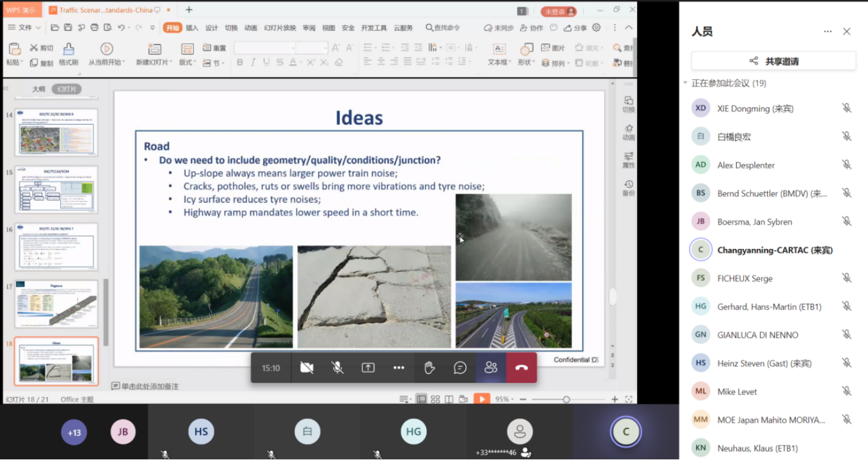Image resolution: width=868 pixels, height=460 pixels.
Task: Hang up the call with red phone button
Action: click(x=522, y=368)
